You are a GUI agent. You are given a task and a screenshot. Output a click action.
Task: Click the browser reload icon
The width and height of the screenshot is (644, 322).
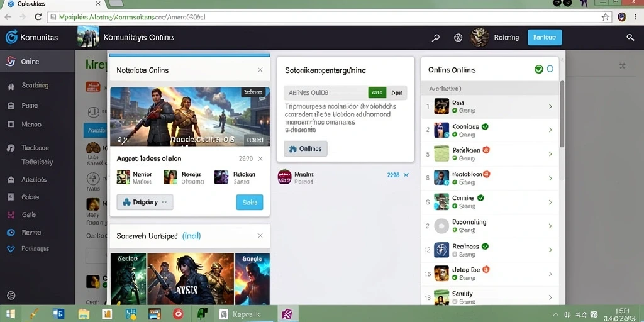click(38, 17)
